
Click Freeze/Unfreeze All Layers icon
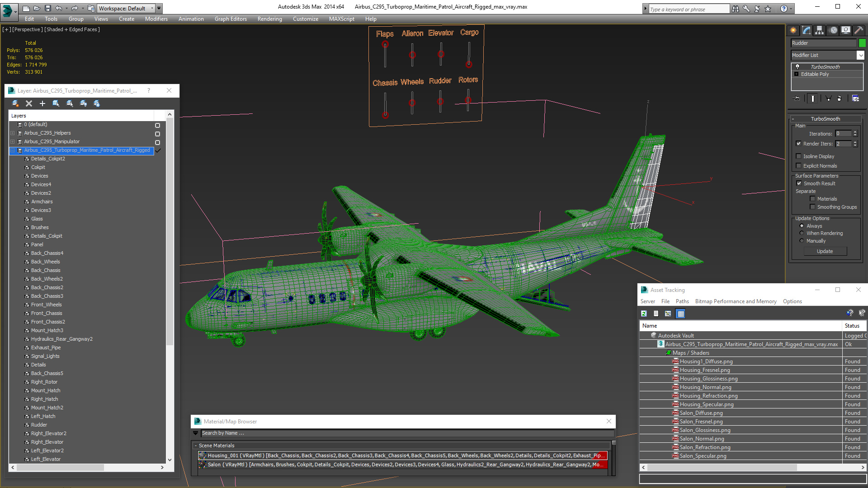(97, 103)
